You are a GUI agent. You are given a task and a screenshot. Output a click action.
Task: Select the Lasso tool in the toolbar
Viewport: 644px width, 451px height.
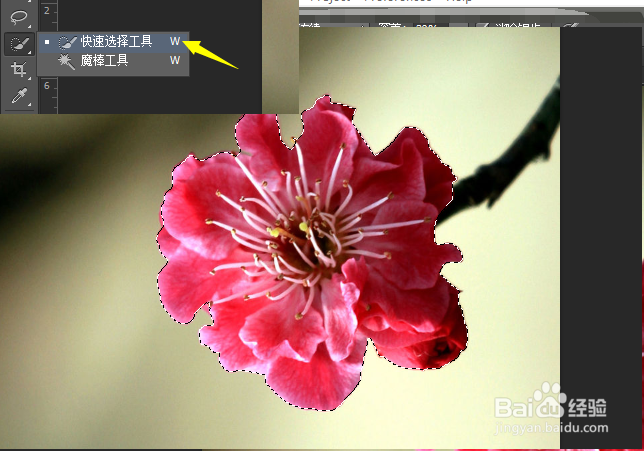click(x=18, y=17)
